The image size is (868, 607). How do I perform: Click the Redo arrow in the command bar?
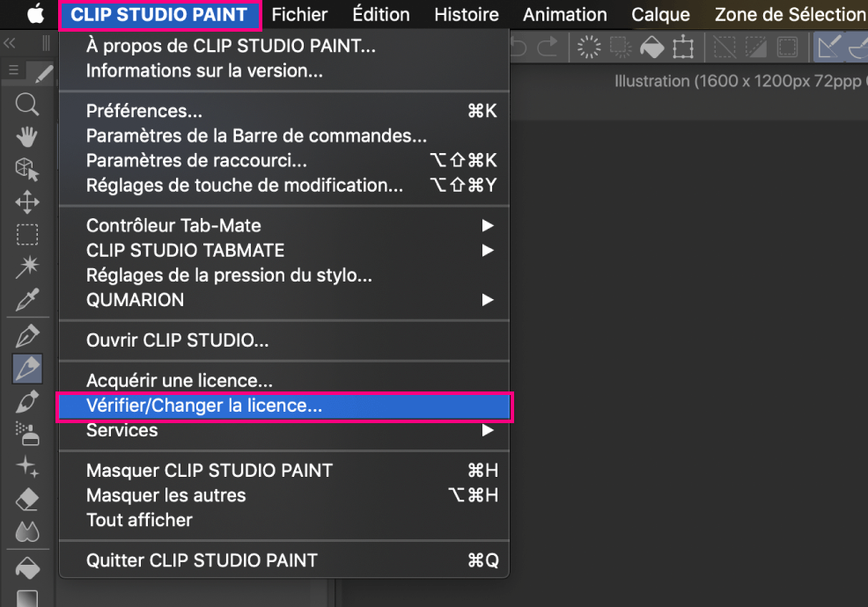548,47
